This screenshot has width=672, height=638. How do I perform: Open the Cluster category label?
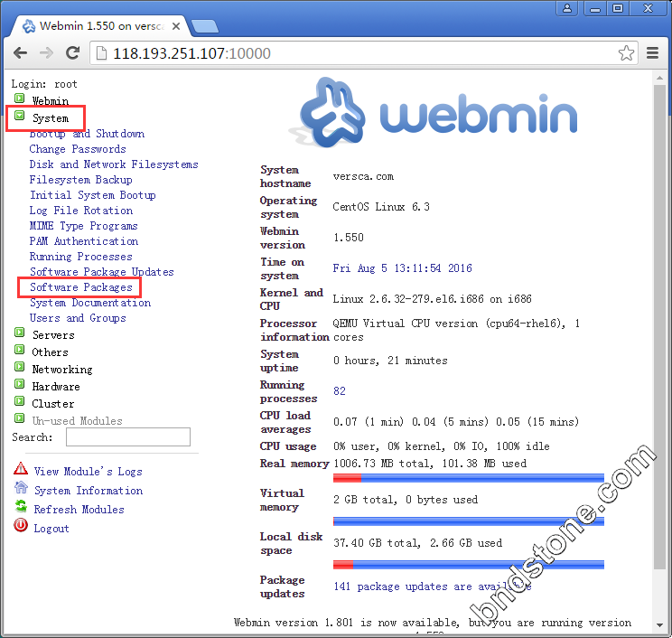53,403
